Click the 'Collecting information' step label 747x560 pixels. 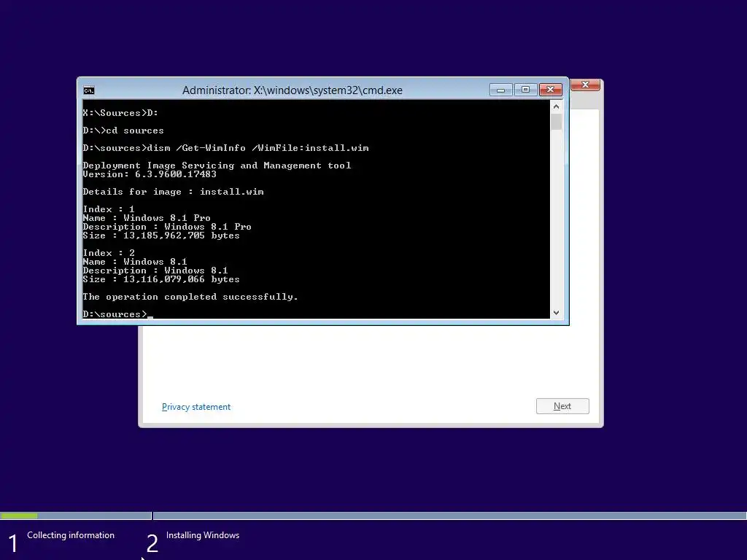coord(71,535)
